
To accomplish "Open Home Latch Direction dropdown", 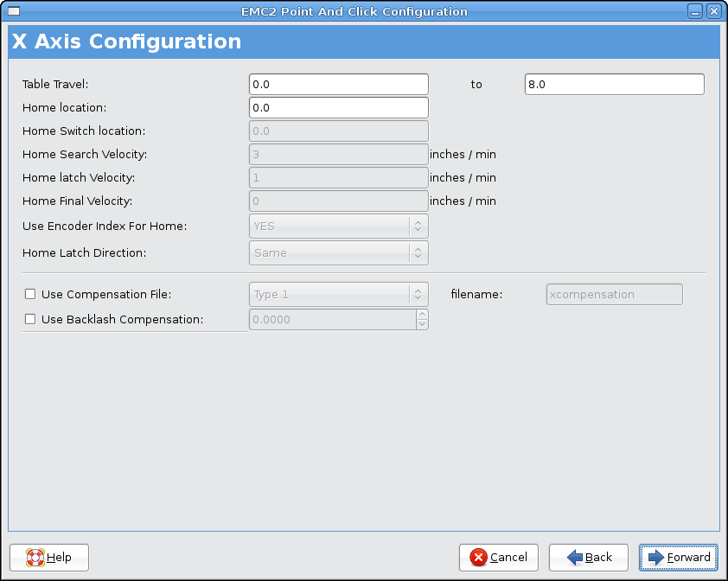I will point(338,253).
